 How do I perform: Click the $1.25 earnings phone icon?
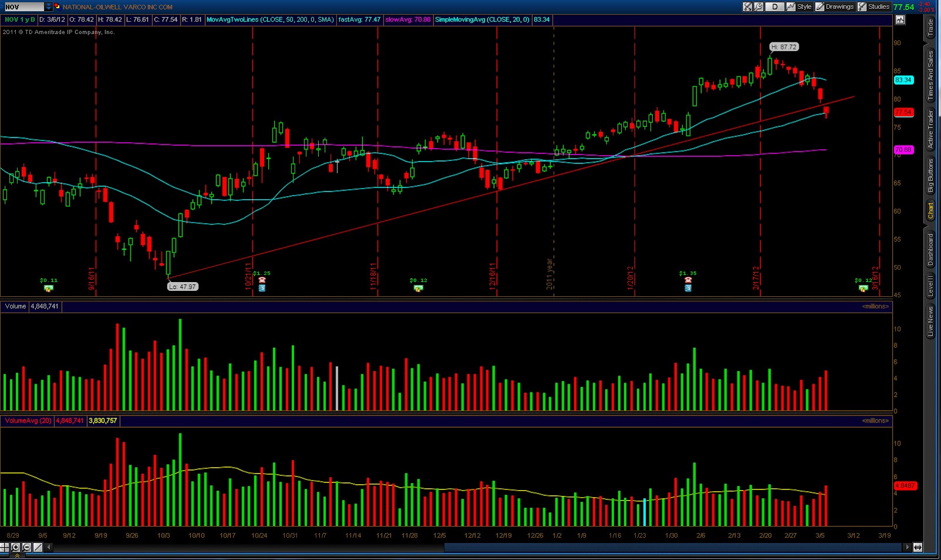262,281
